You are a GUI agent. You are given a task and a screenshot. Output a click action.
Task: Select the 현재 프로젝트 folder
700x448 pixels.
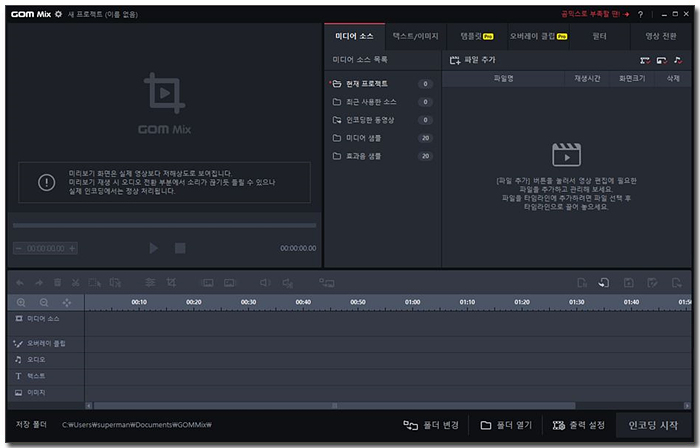(x=382, y=84)
